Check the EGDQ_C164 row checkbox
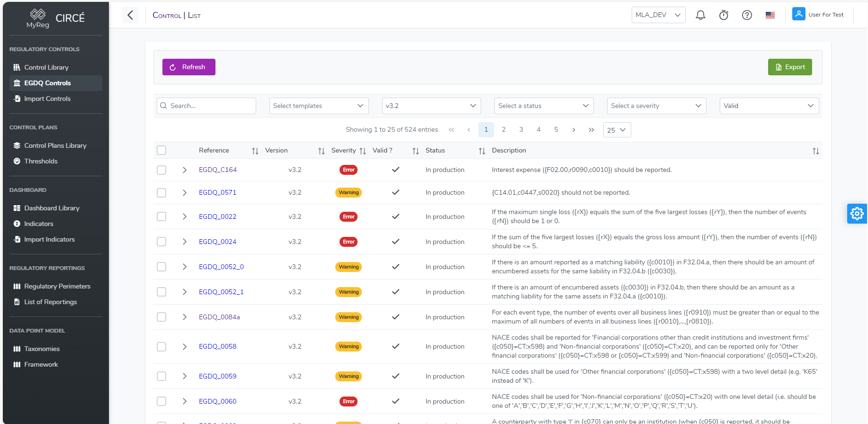This screenshot has height=424, width=868. coord(161,170)
